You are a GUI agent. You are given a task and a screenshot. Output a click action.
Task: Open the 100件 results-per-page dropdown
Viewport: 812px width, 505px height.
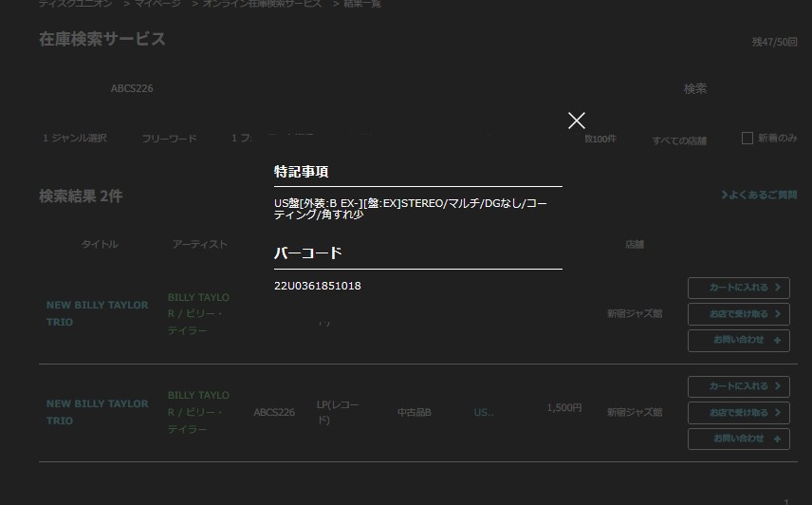click(x=600, y=139)
